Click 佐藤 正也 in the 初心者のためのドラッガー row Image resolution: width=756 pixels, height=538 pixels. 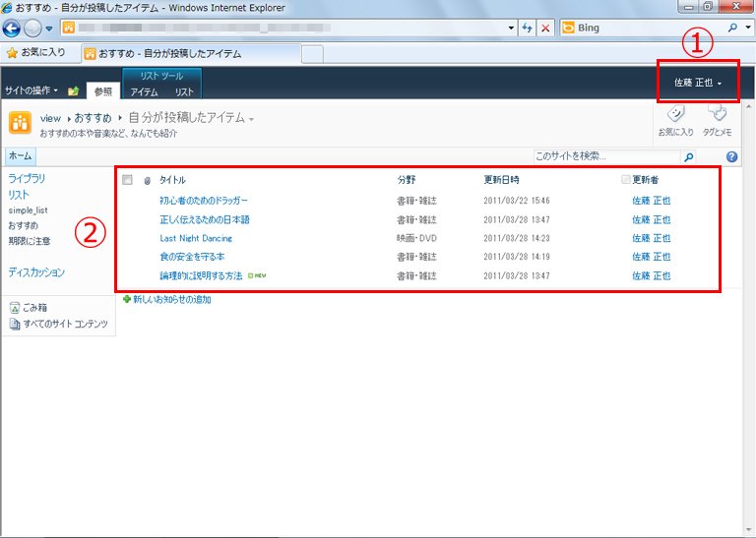pos(652,201)
